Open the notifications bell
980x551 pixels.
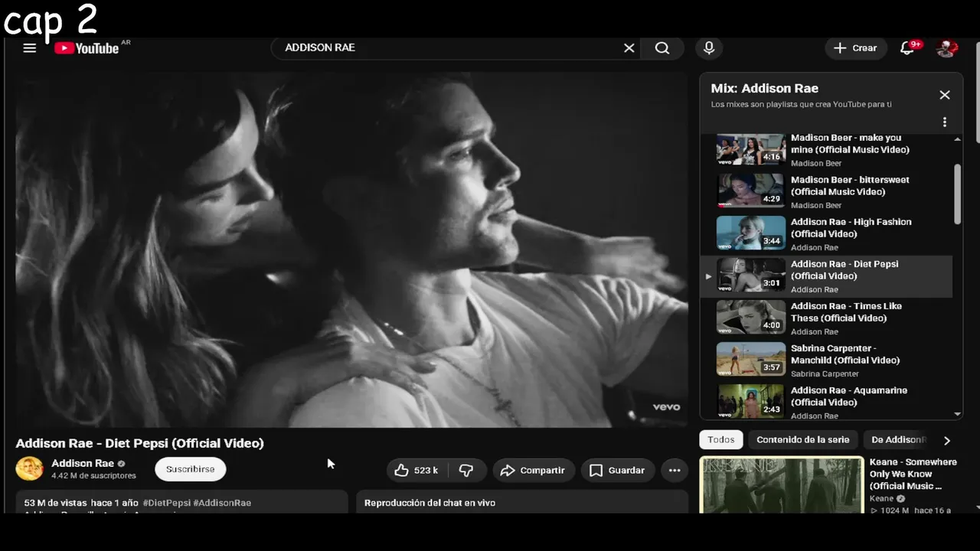click(x=908, y=48)
